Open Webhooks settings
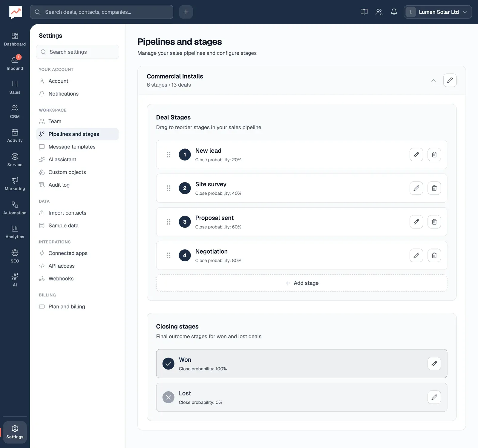This screenshot has width=478, height=448. tap(77, 279)
